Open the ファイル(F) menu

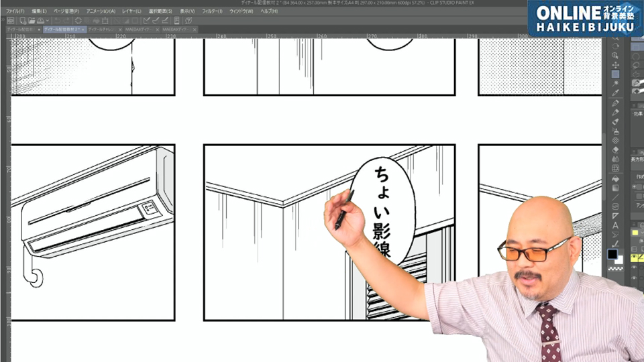pos(15,11)
